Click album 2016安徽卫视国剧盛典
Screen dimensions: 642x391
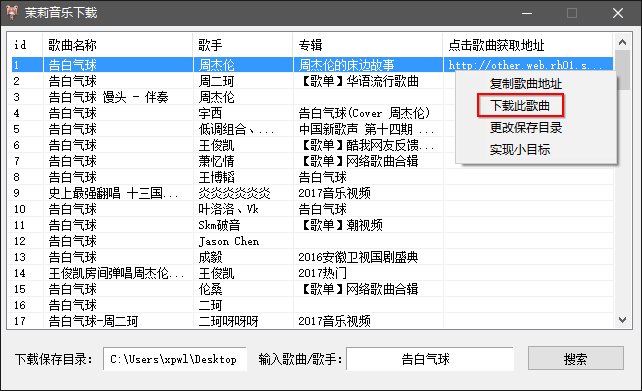(x=358, y=257)
